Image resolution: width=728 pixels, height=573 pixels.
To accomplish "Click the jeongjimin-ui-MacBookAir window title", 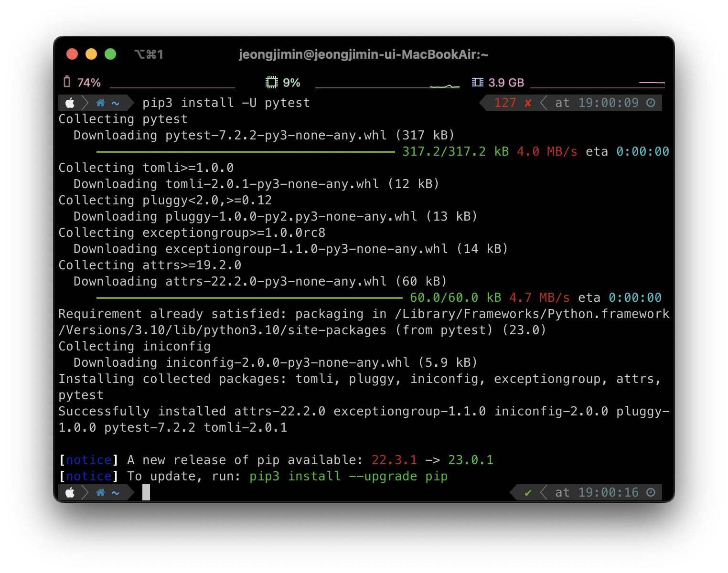I will pos(364,54).
